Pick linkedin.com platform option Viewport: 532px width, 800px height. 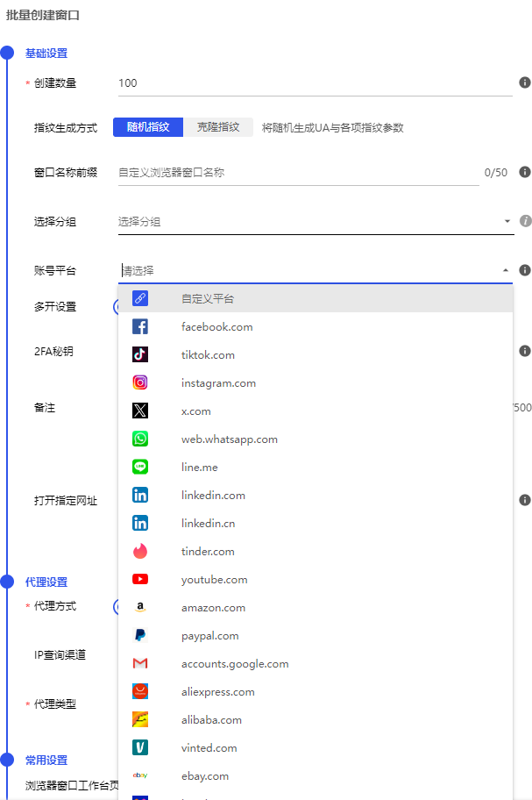[316, 495]
